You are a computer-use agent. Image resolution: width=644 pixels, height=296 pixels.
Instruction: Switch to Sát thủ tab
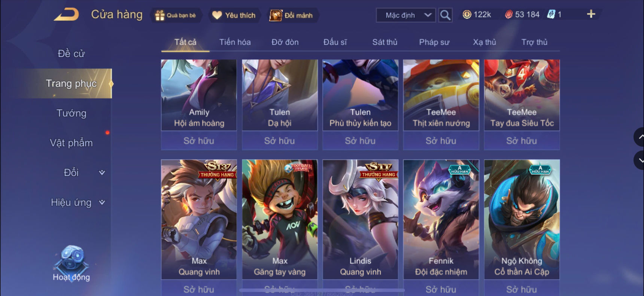tap(385, 42)
